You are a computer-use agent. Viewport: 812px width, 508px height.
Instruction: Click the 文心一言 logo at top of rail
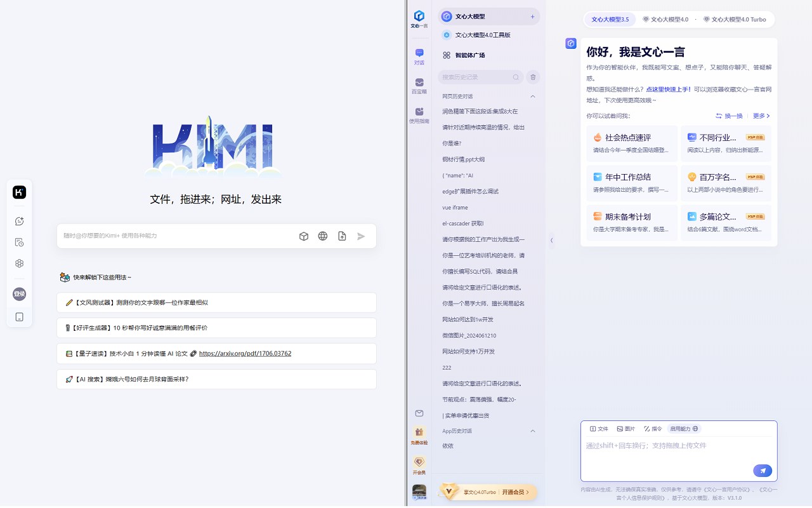point(419,19)
